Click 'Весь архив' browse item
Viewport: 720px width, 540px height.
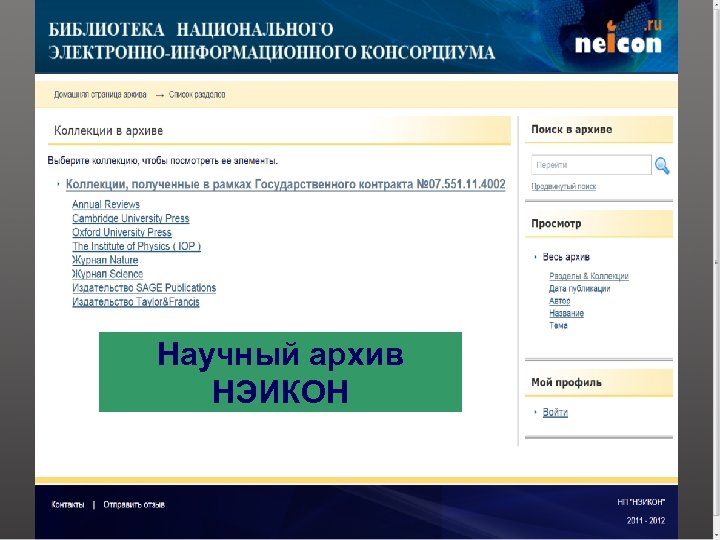(566, 257)
